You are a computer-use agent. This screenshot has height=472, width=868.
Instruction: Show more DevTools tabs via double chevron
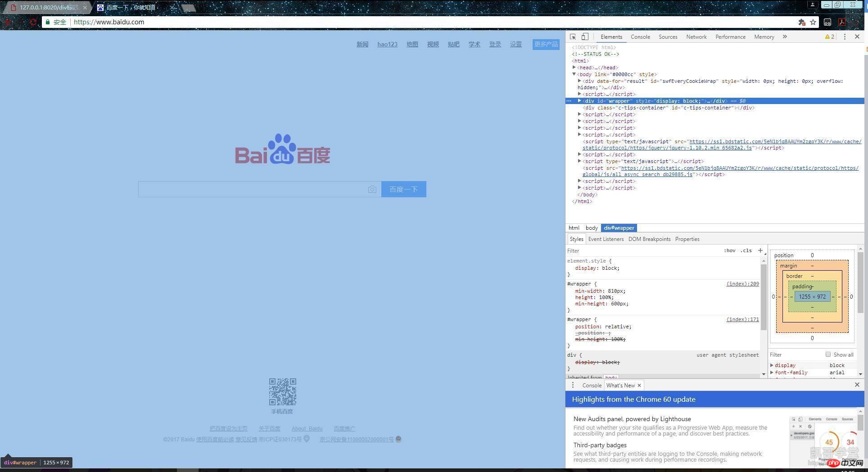coord(785,37)
